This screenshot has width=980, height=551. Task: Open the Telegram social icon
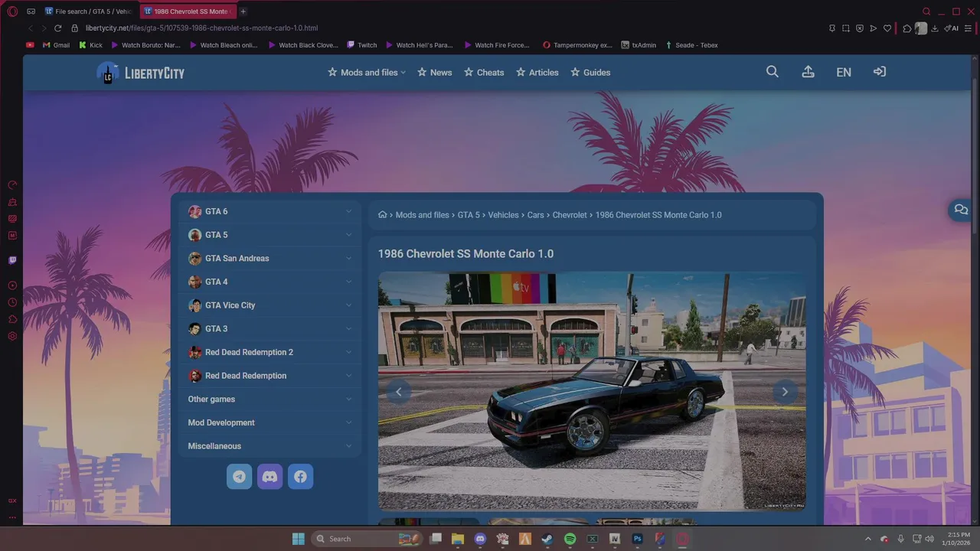pyautogui.click(x=239, y=477)
